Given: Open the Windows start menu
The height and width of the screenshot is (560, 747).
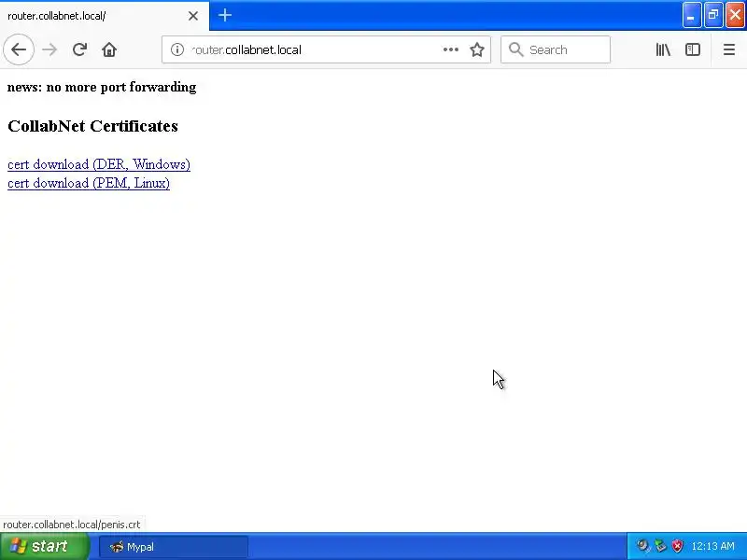Looking at the screenshot, I should [x=45, y=546].
